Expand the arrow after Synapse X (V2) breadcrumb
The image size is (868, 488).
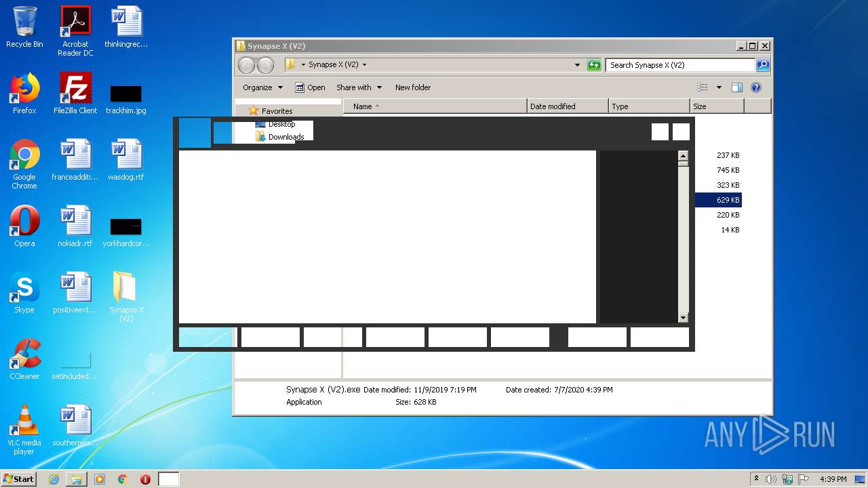click(x=364, y=65)
